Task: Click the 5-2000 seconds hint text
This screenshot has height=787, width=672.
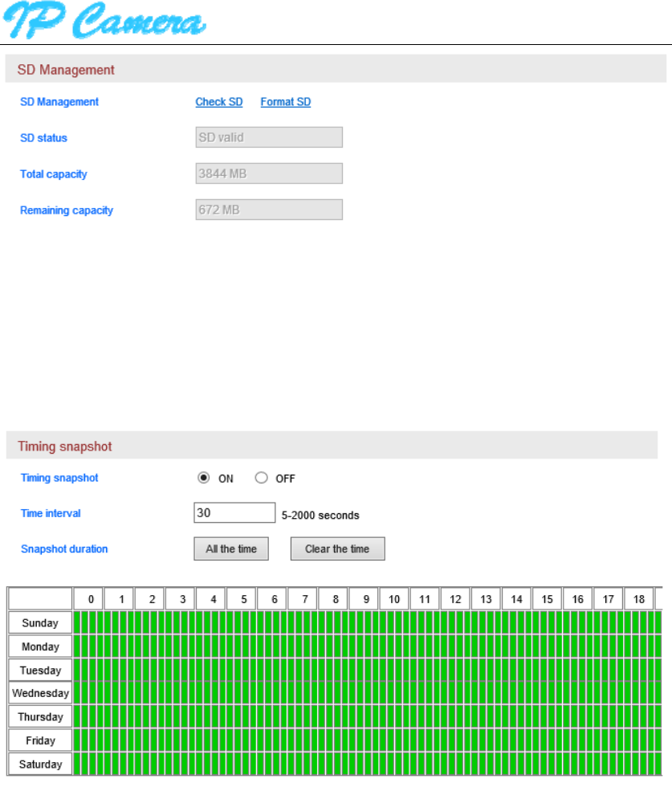Action: pyautogui.click(x=320, y=516)
